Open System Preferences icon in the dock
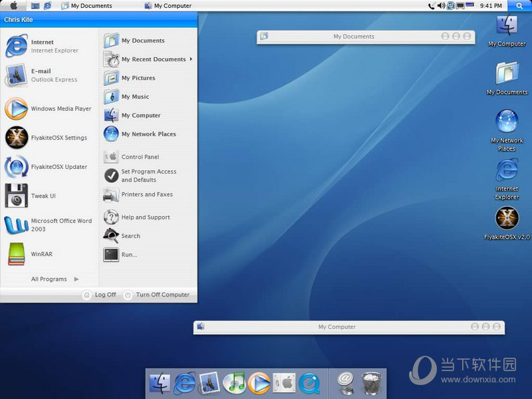This screenshot has height=399, width=532. [x=284, y=382]
